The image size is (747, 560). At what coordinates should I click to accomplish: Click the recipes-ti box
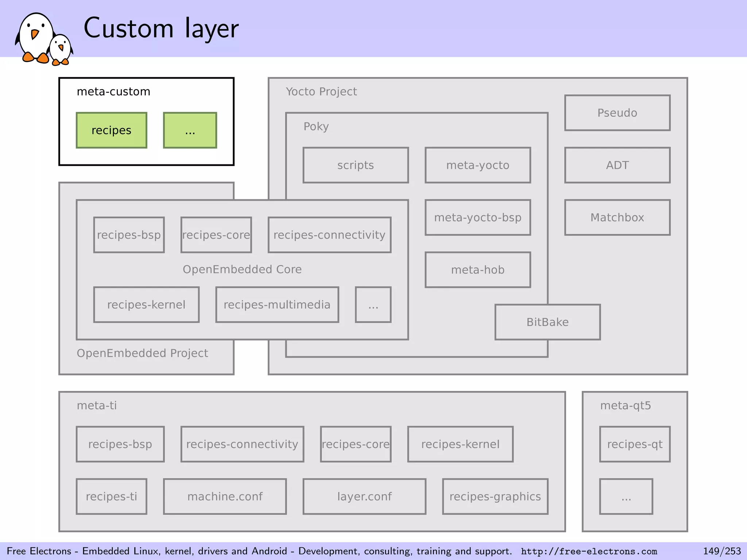click(x=111, y=497)
